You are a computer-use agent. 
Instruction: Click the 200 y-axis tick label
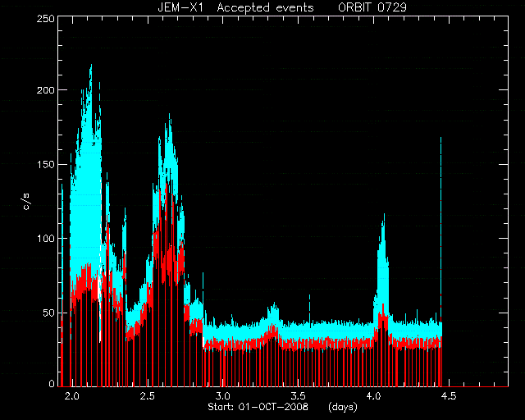[x=46, y=90]
